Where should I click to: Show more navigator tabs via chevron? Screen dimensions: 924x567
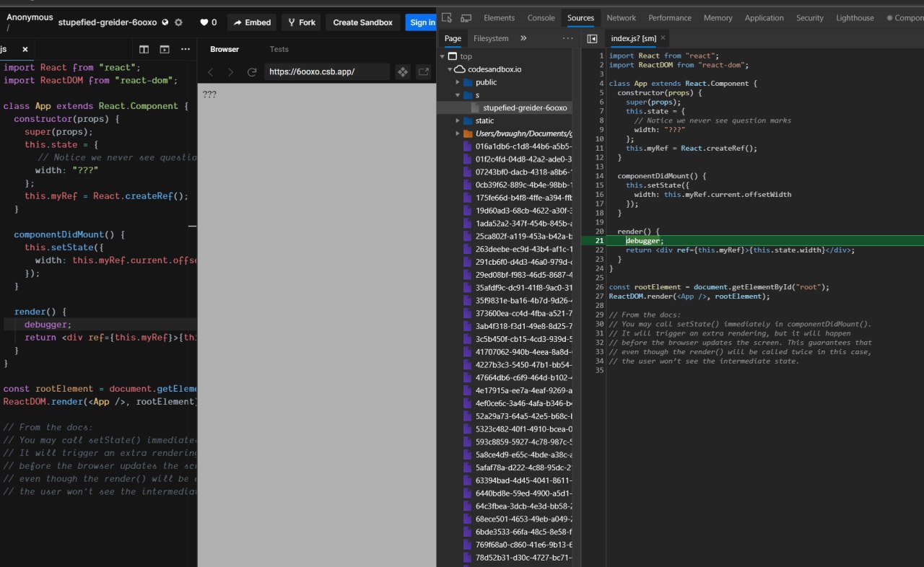(x=523, y=38)
